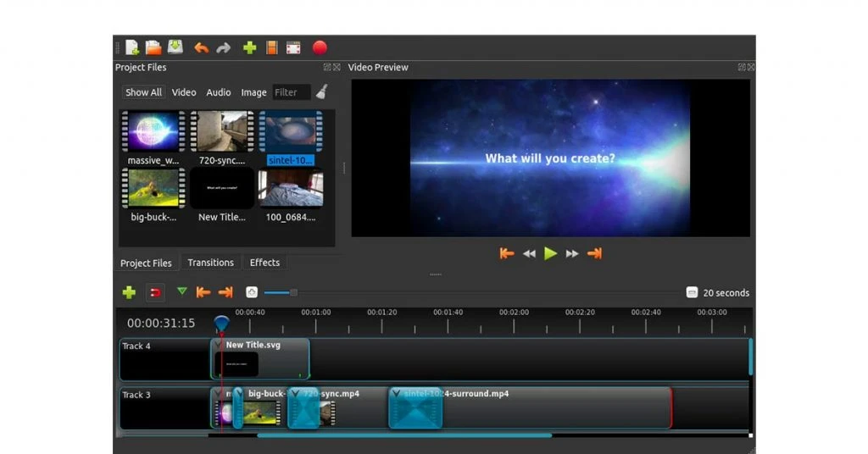Clear the filter with the broom icon
The width and height of the screenshot is (868, 454).
[321, 91]
